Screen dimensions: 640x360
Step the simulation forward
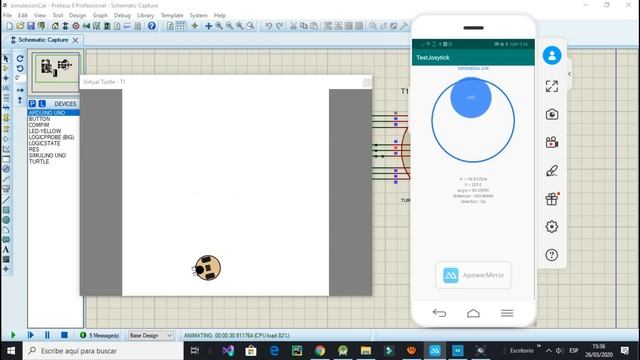(x=31, y=335)
